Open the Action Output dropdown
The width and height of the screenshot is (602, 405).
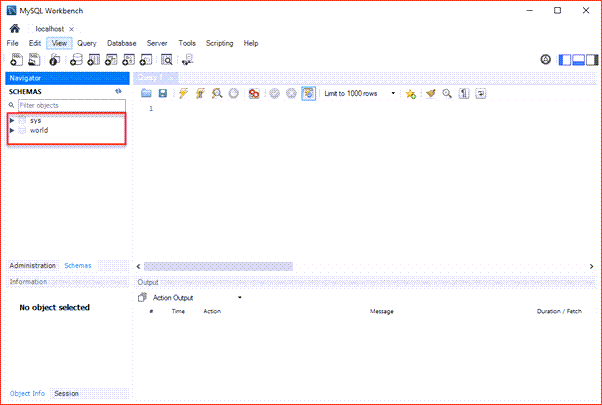click(x=240, y=298)
